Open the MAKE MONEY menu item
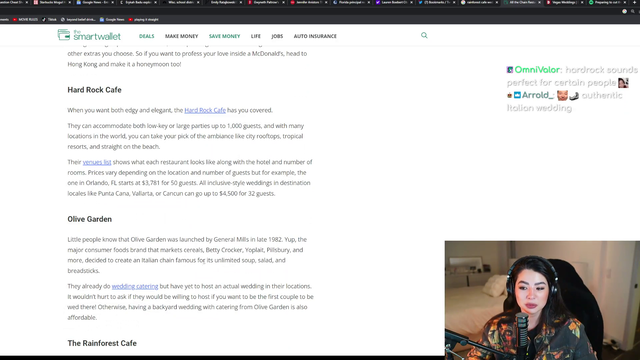The width and height of the screenshot is (640, 360). (182, 36)
